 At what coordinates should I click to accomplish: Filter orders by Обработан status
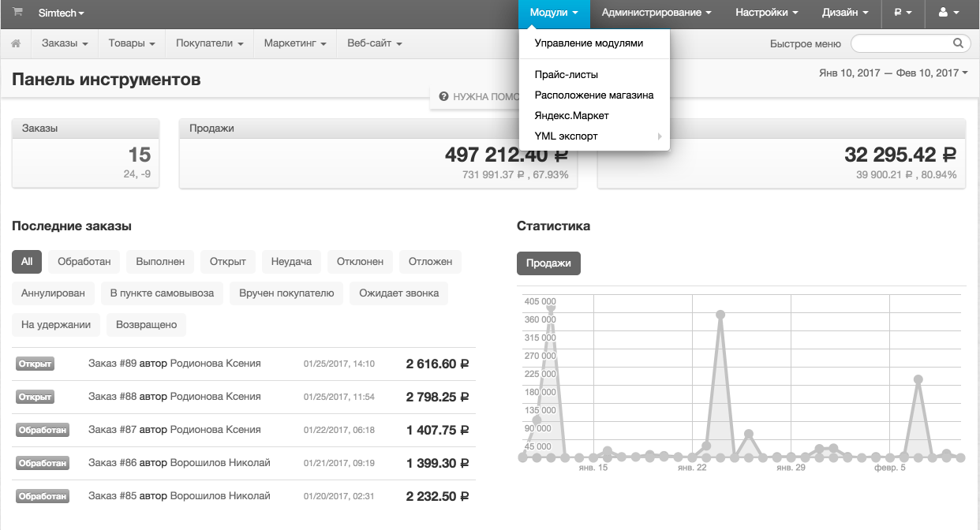pyautogui.click(x=84, y=262)
